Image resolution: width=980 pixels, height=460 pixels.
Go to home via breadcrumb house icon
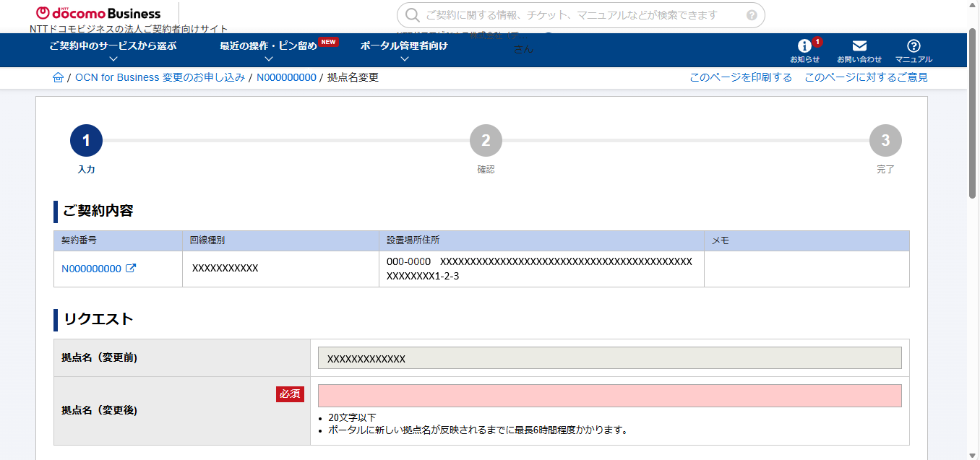point(58,77)
